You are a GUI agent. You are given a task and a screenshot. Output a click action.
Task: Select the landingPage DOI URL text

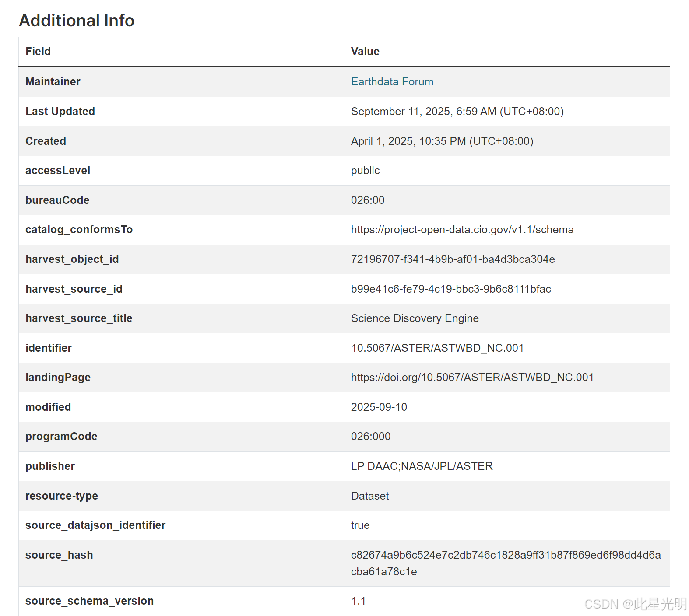point(472,378)
